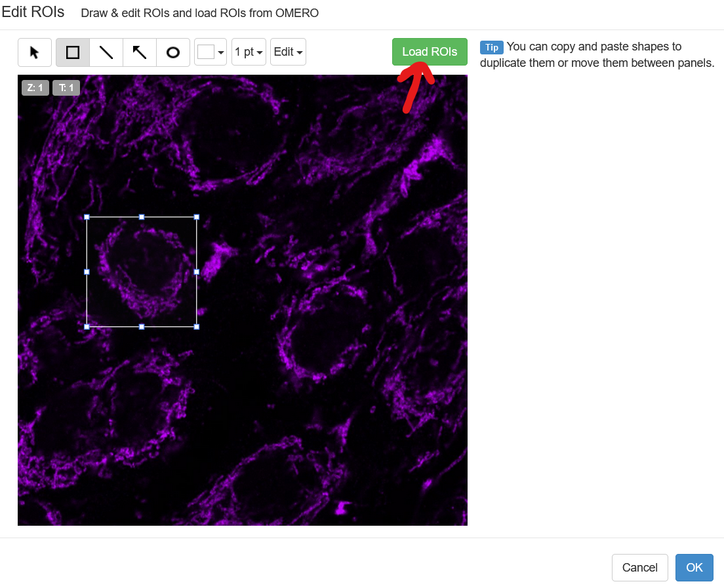Click the bottom-middle handle of the rectangle ROI
Screen dimensions: 724x588
pos(142,326)
